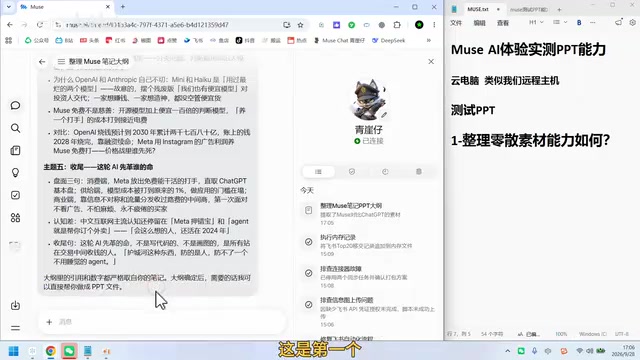The width and height of the screenshot is (640, 360).
Task: Close the 青崖仔 profile panel
Action: [x=431, y=62]
